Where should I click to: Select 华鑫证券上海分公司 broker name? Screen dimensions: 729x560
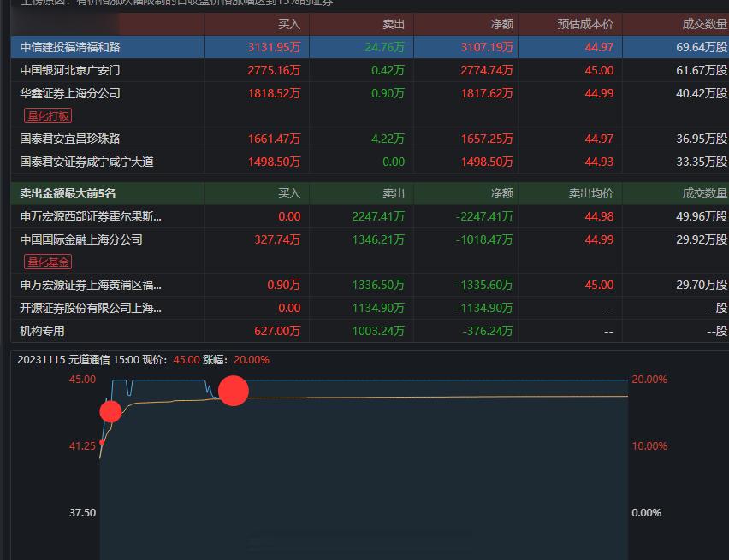click(x=70, y=93)
